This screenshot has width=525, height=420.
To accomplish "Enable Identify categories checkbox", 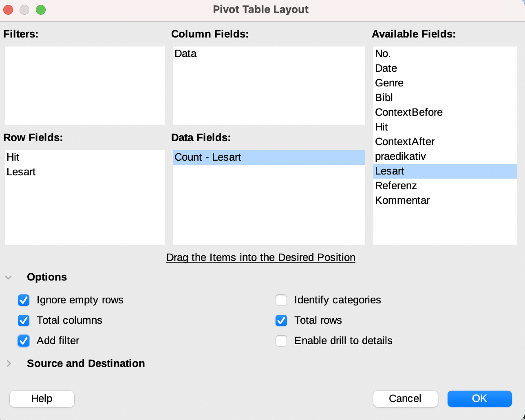I will 281,300.
